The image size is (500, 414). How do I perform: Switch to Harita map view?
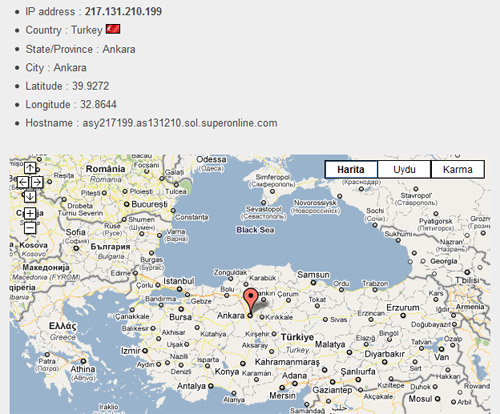point(351,169)
